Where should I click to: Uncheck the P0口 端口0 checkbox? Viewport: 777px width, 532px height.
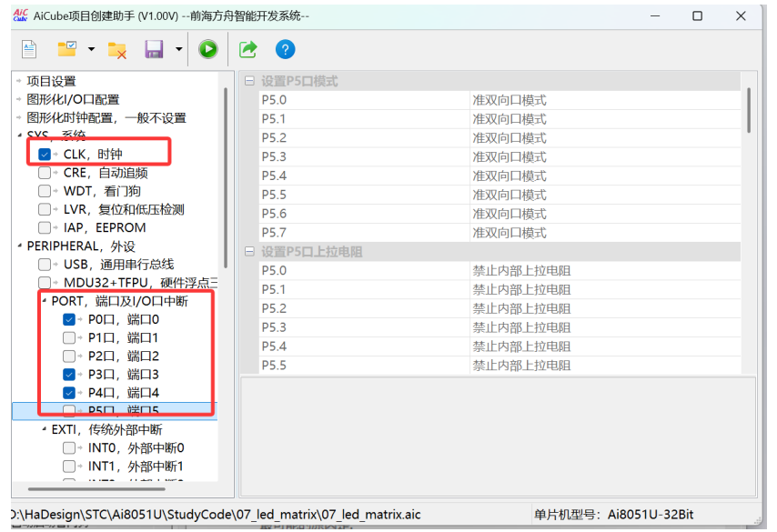click(69, 319)
